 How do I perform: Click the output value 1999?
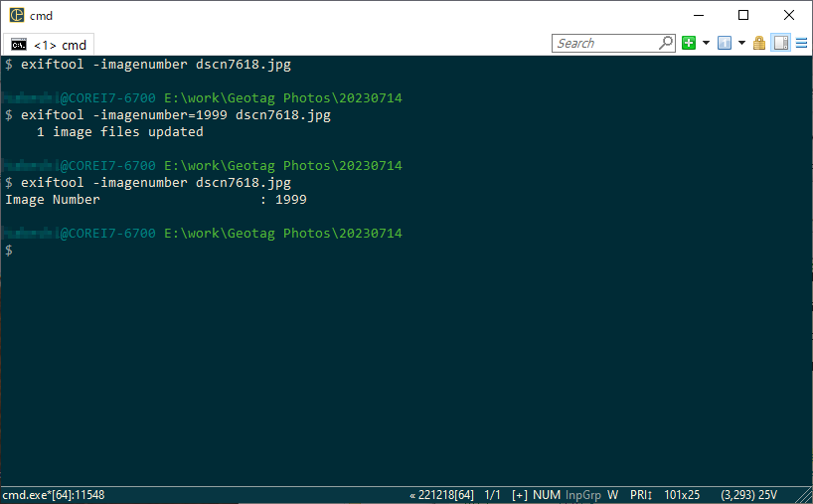click(x=291, y=200)
